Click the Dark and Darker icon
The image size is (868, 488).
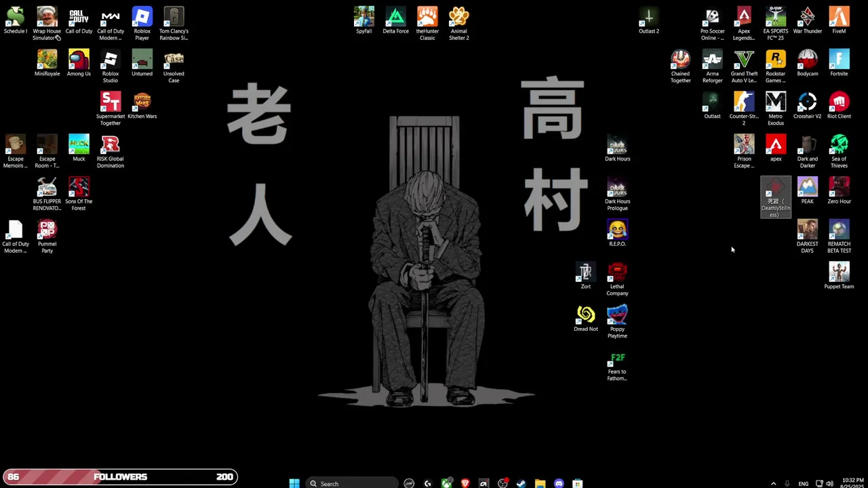(x=807, y=152)
